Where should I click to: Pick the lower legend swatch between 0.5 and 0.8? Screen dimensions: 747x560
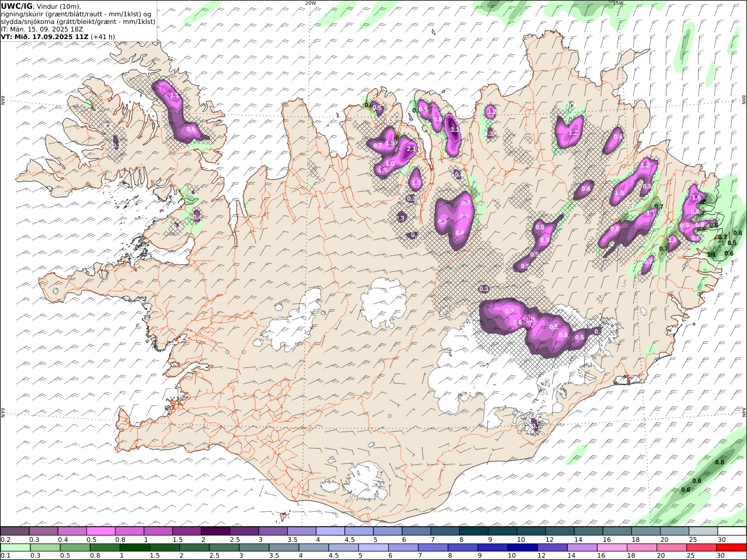pyautogui.click(x=75, y=548)
